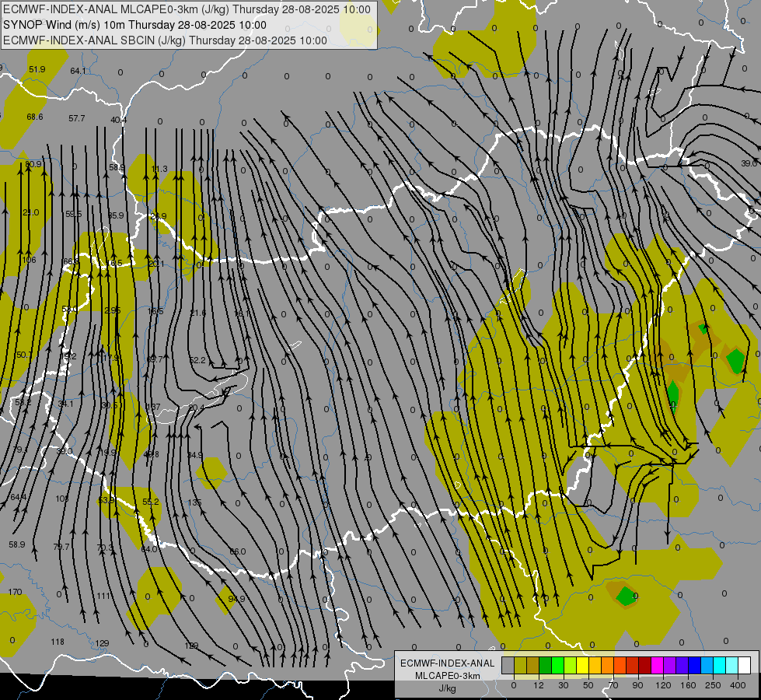761x700 pixels.
Task: Select the white legend swatch
Action: point(745,666)
